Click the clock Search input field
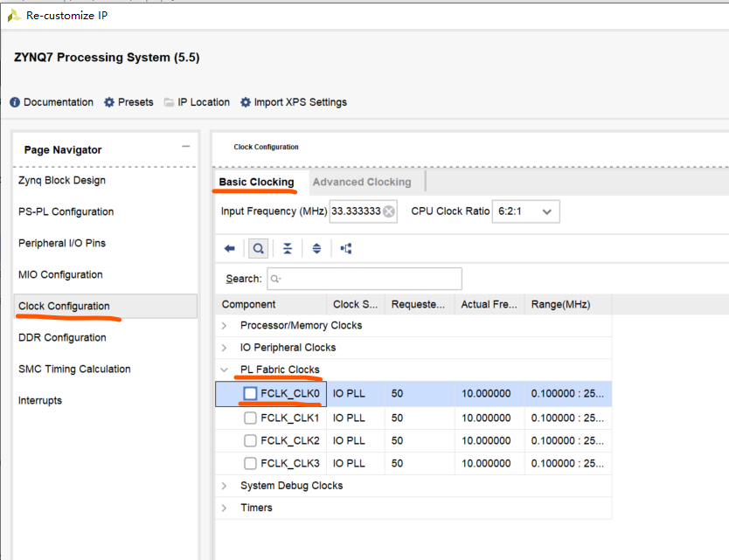This screenshot has height=560, width=729. [364, 279]
